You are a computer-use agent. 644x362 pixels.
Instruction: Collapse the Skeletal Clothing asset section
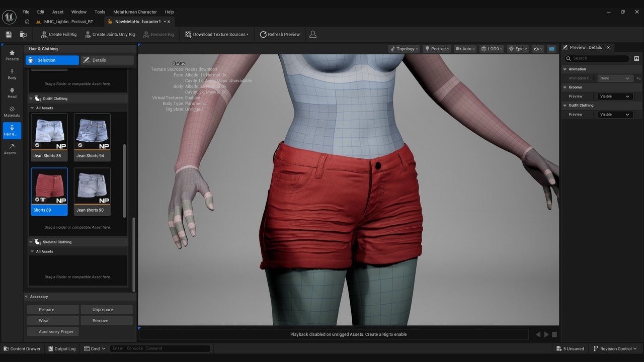point(31,242)
